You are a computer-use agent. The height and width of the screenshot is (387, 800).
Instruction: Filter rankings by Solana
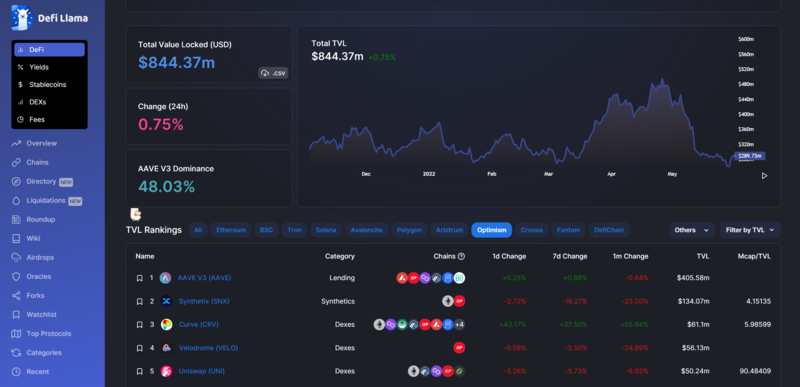[326, 230]
